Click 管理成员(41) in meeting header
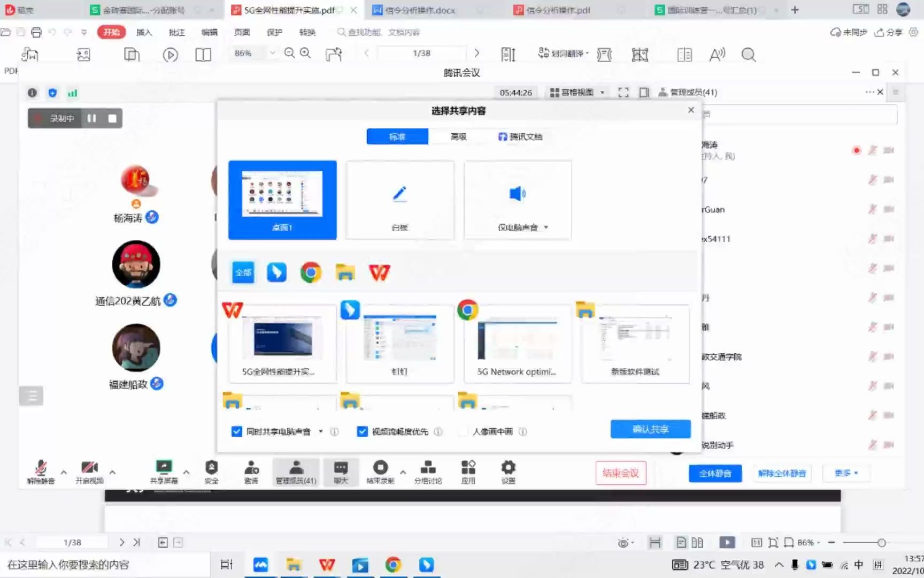924x578 pixels. 688,92
